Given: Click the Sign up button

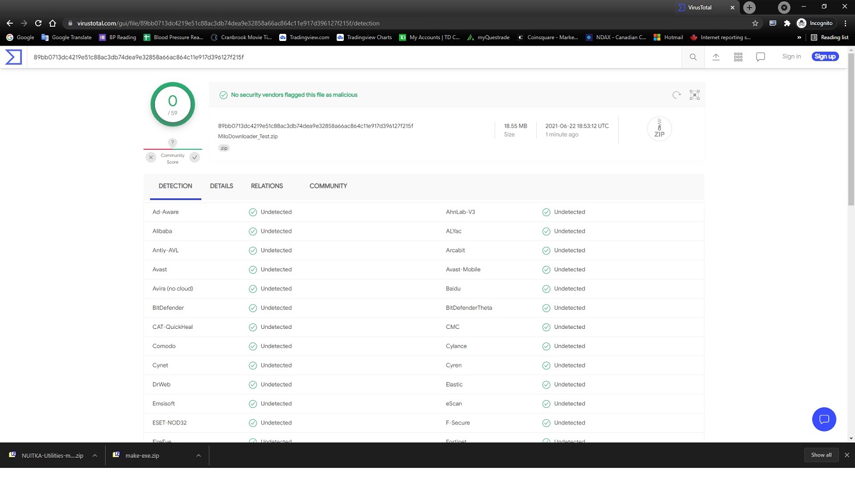Looking at the screenshot, I should pos(825,56).
